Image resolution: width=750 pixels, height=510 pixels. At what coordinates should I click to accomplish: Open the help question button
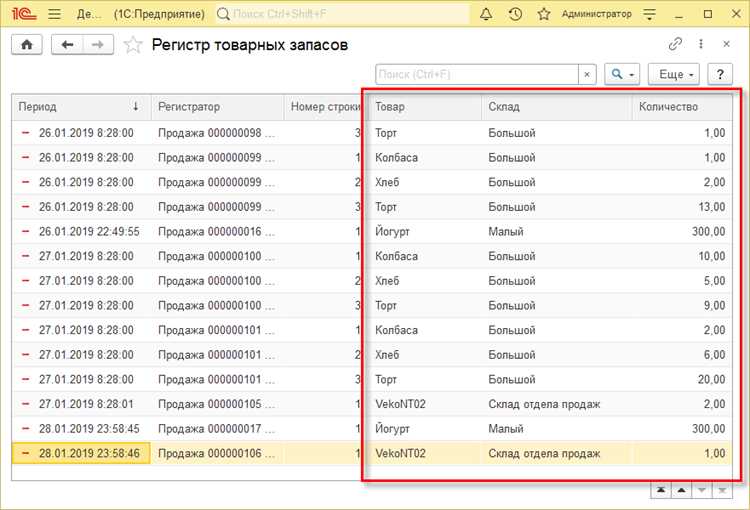(x=719, y=75)
